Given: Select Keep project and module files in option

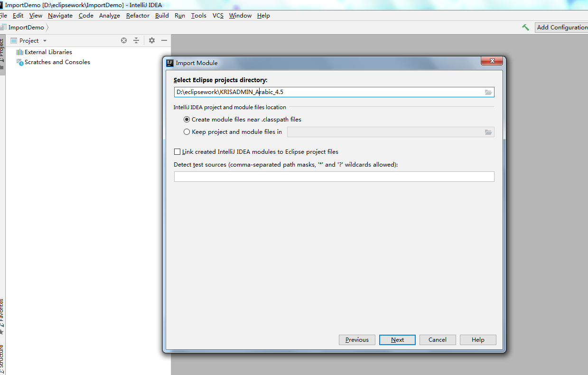Looking at the screenshot, I should click(187, 132).
